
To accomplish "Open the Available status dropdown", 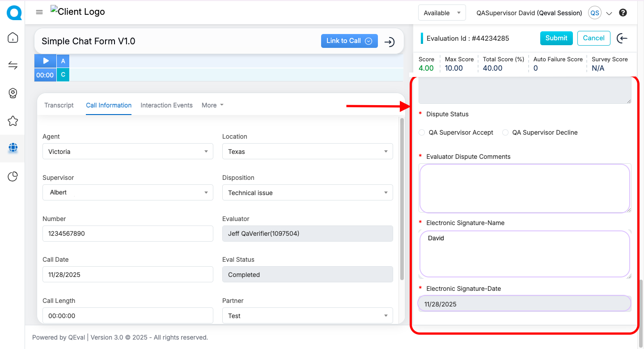I will pyautogui.click(x=441, y=13).
